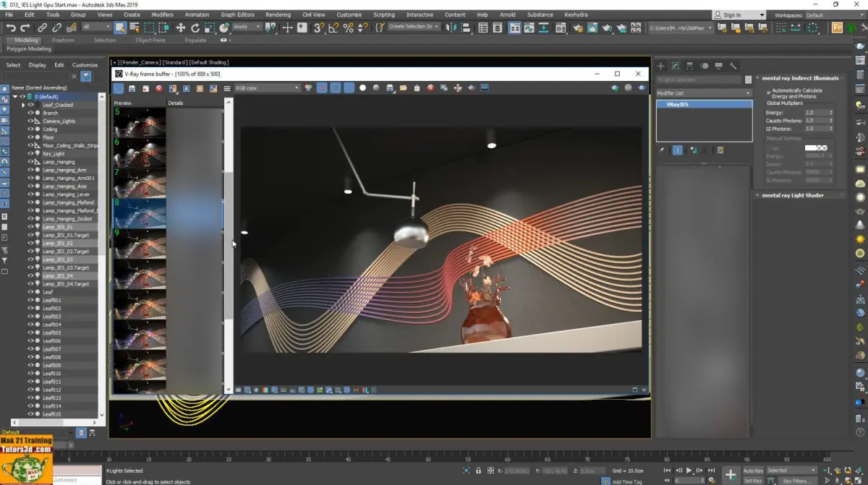Open Configure Modifier Sets icon
868x485 pixels.
tap(720, 150)
